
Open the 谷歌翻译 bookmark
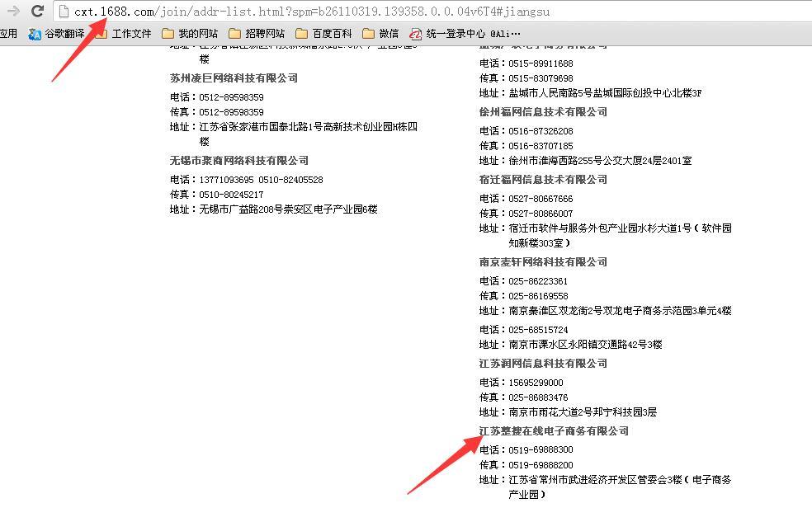pyautogui.click(x=57, y=34)
